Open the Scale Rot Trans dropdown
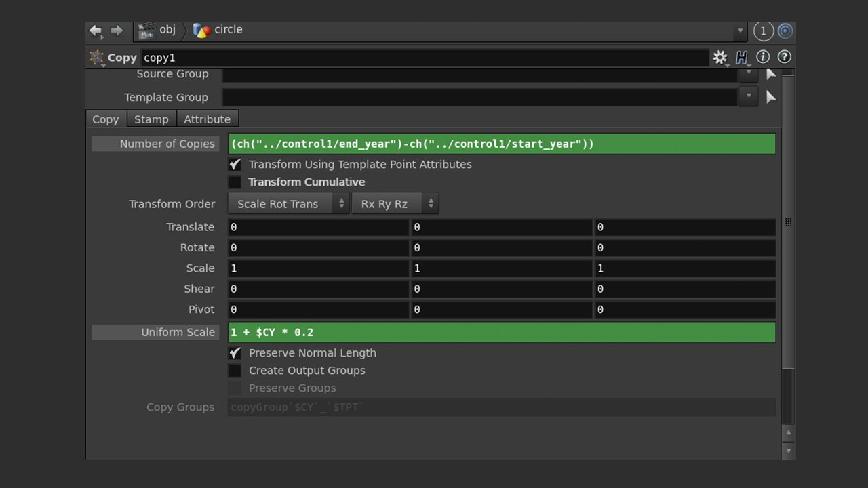This screenshot has width=868, height=488. coord(288,204)
